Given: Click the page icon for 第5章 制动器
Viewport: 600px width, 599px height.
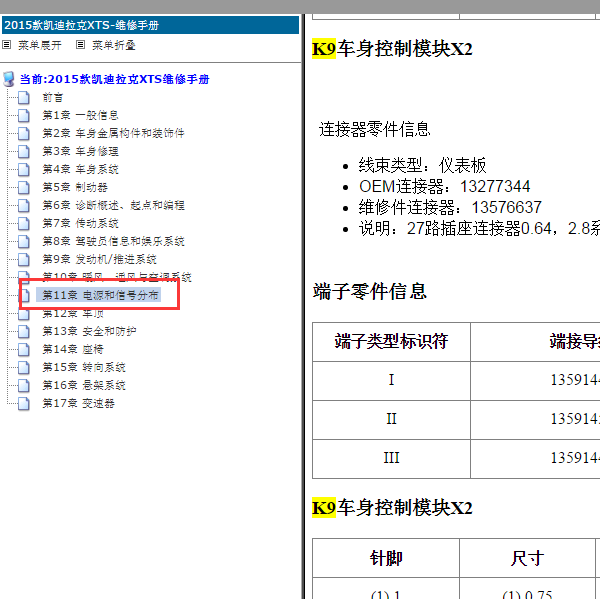Looking at the screenshot, I should [x=24, y=187].
